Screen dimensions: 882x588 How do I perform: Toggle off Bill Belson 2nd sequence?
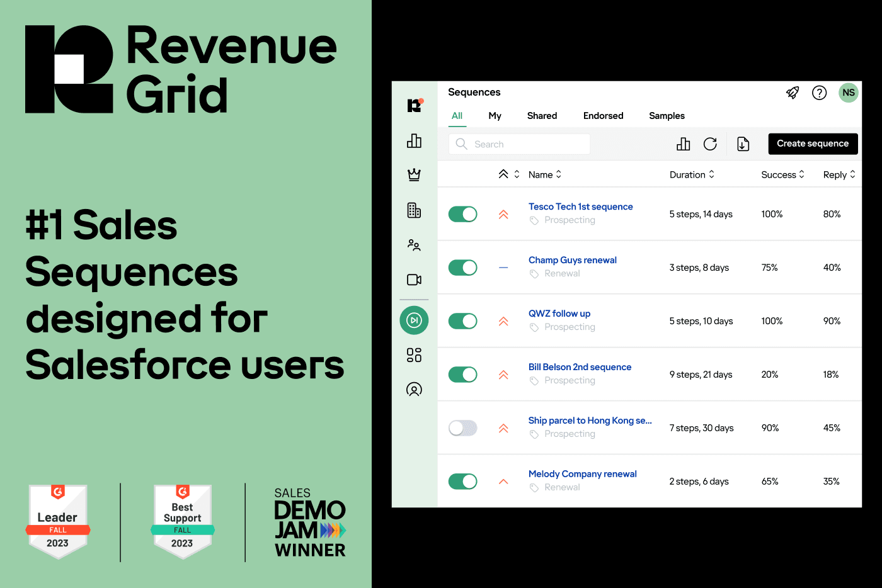pyautogui.click(x=462, y=375)
